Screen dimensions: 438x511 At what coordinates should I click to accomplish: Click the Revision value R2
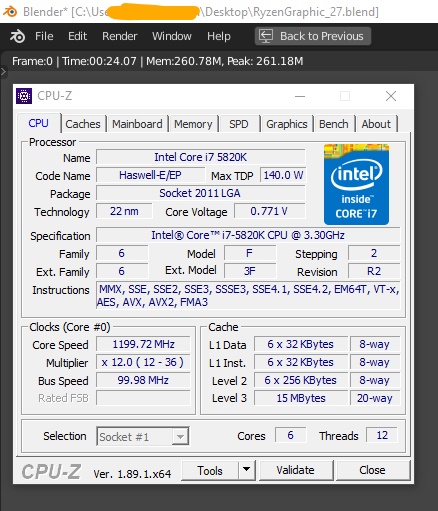coord(374,271)
